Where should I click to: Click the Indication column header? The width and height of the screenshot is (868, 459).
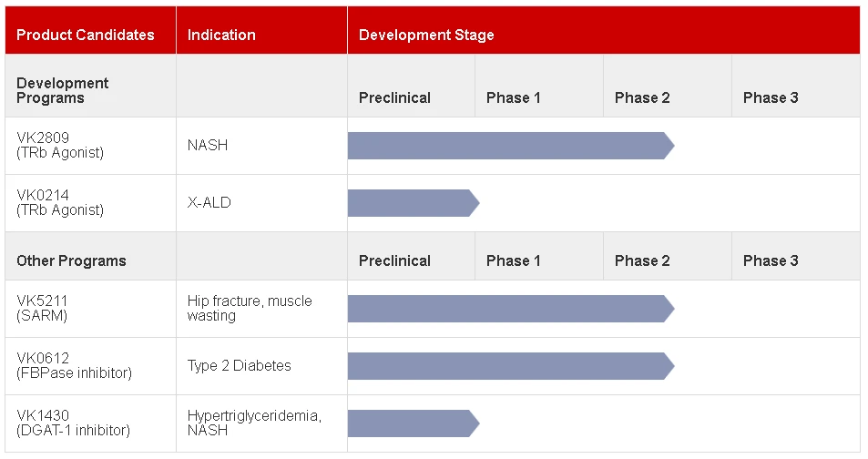[x=221, y=36]
